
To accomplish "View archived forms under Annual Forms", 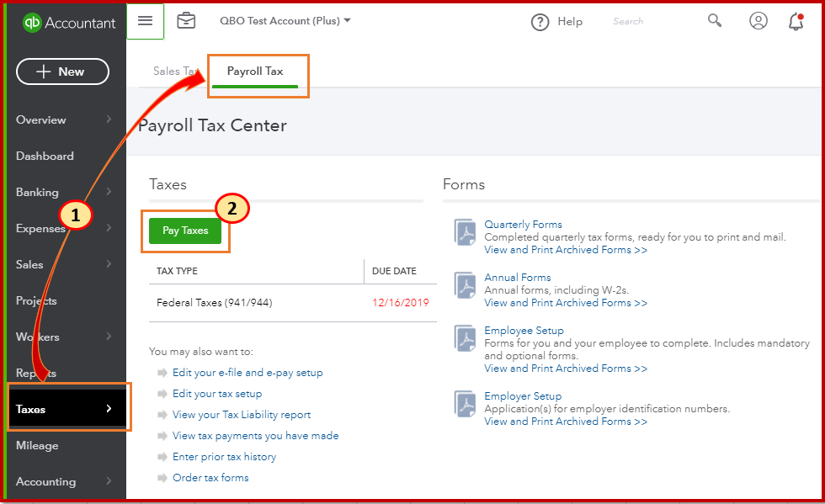I will tap(566, 303).
